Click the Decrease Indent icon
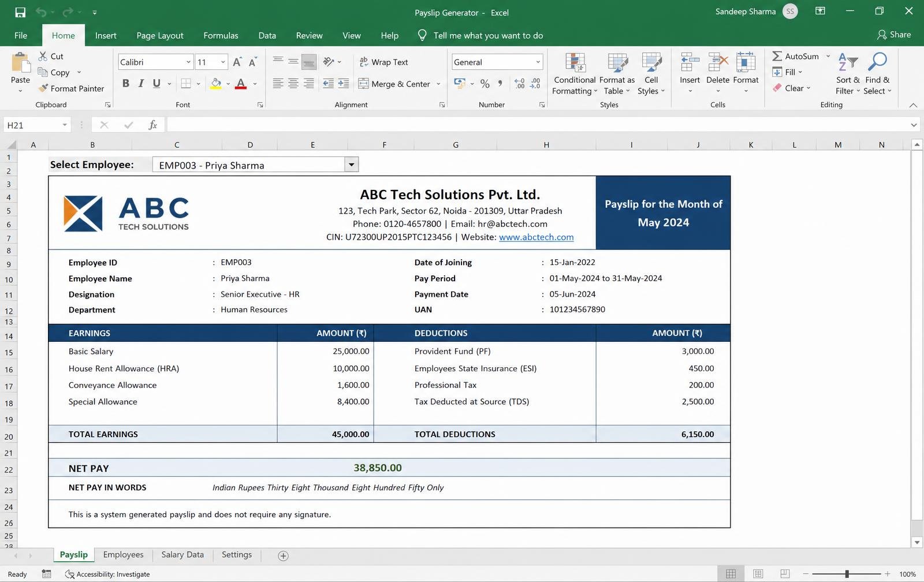This screenshot has height=582, width=924. (328, 84)
